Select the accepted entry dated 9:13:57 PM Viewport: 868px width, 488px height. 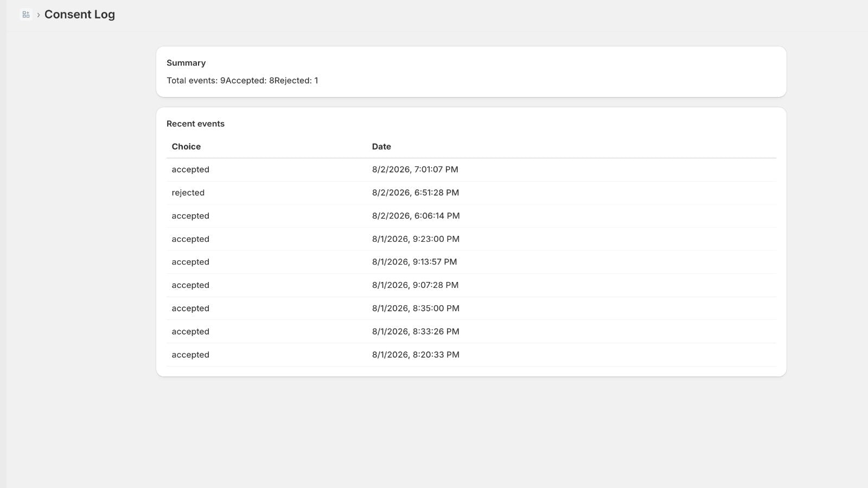point(190,262)
